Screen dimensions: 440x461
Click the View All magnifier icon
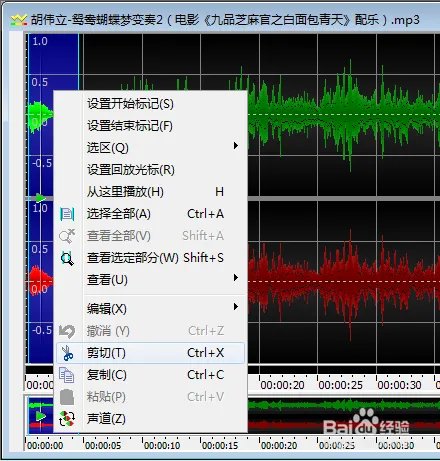[67, 236]
